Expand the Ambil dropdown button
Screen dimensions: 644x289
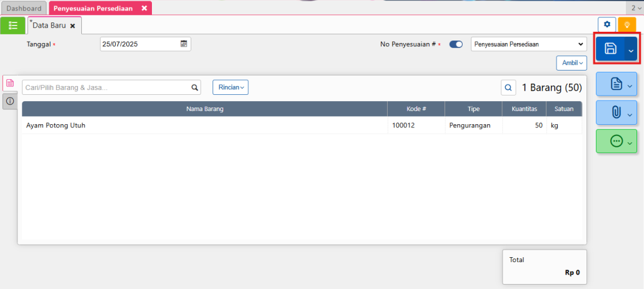click(571, 63)
